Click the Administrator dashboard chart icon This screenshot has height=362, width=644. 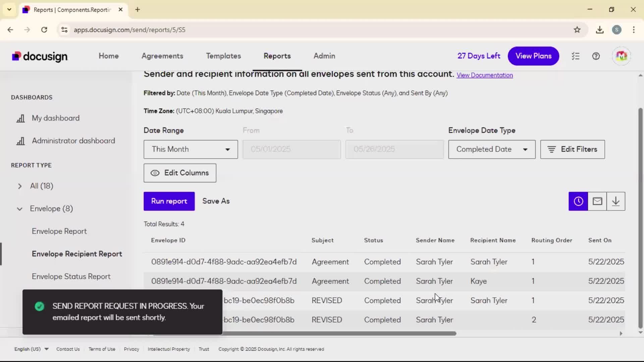(x=20, y=141)
